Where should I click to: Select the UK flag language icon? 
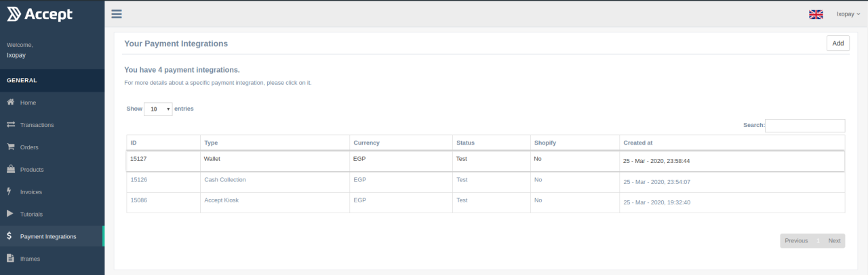816,14
